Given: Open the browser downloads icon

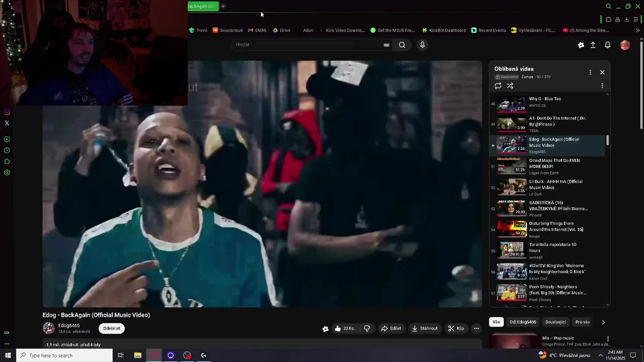Looking at the screenshot, I should [626, 20].
